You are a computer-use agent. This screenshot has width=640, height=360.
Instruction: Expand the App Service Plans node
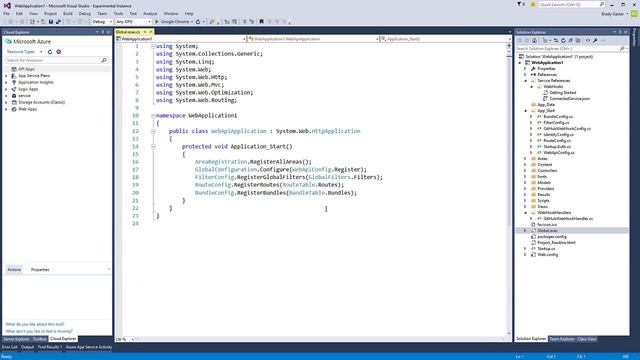6,76
